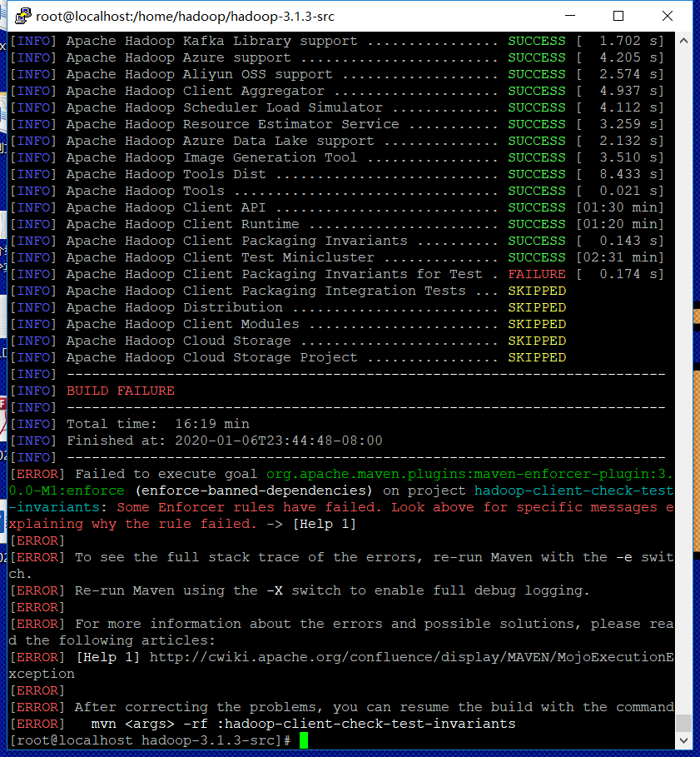Image resolution: width=700 pixels, height=757 pixels.
Task: Click 'Apache Hadoop Client Aggregator' line
Action: [x=337, y=91]
